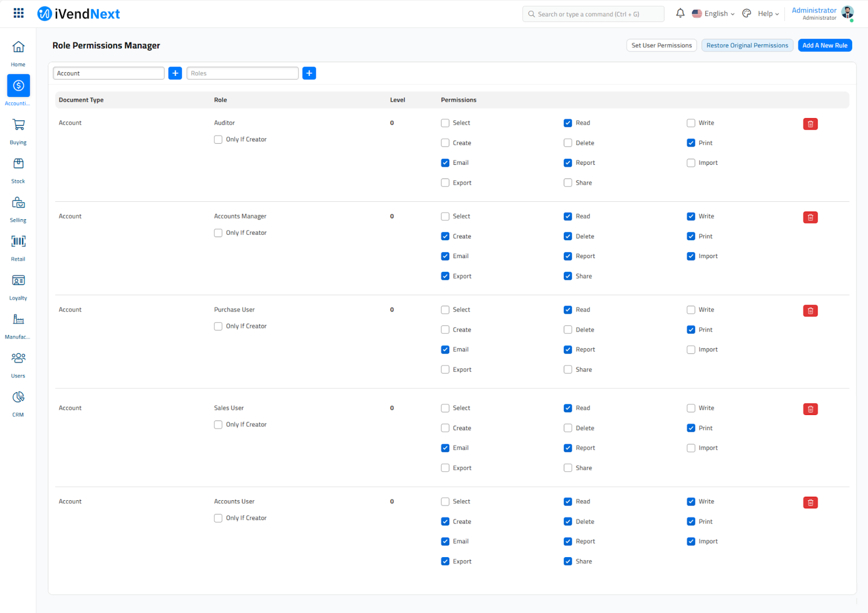Toggle Only If Creator for Purchase User
Screen dimensions: 868x613
coord(218,327)
